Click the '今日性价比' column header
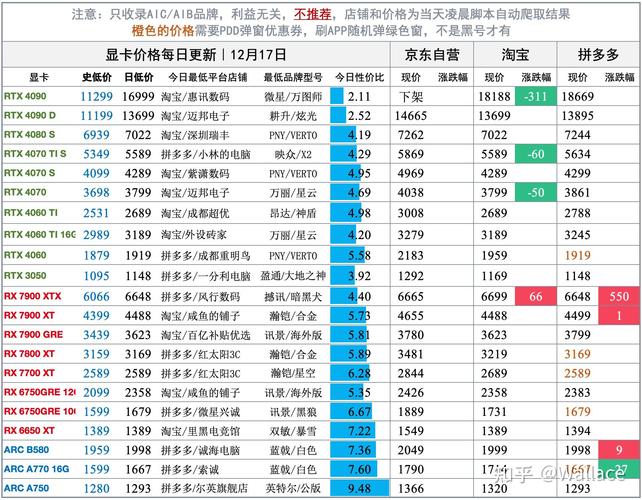The height and width of the screenshot is (500, 642). [359, 77]
